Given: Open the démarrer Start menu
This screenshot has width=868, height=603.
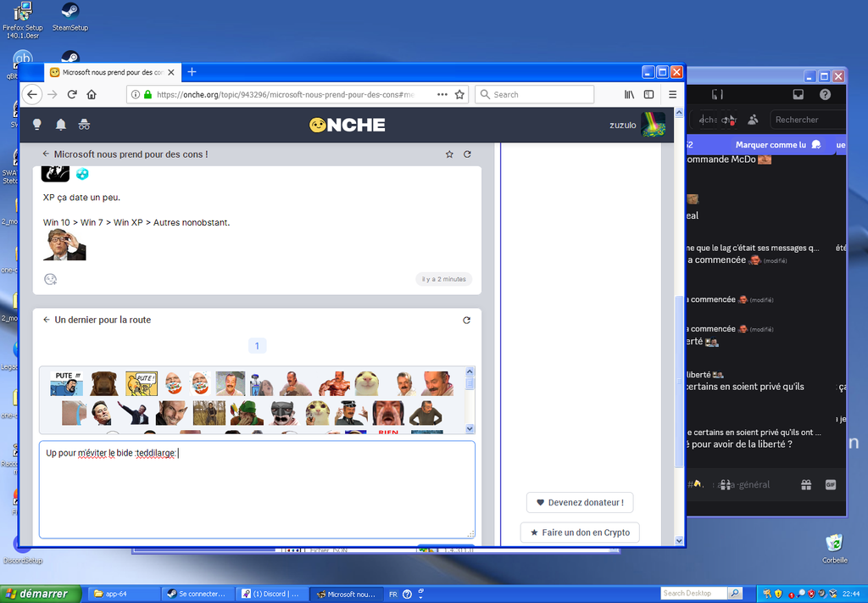Looking at the screenshot, I should tap(40, 594).
